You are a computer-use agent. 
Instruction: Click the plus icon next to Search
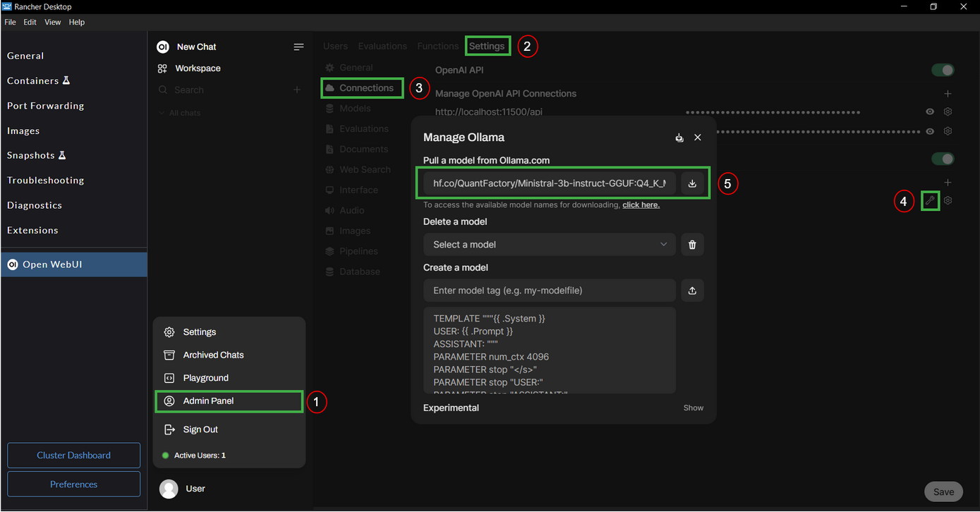coord(297,90)
